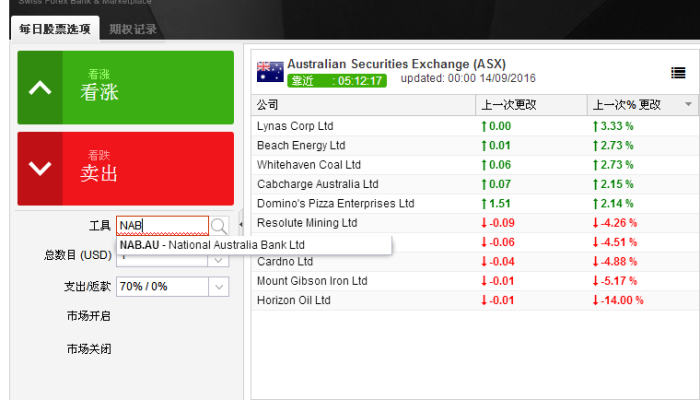Open the 上一次% 更改 column sort dropdown arrow
The height and width of the screenshot is (400, 700).
pos(688,104)
